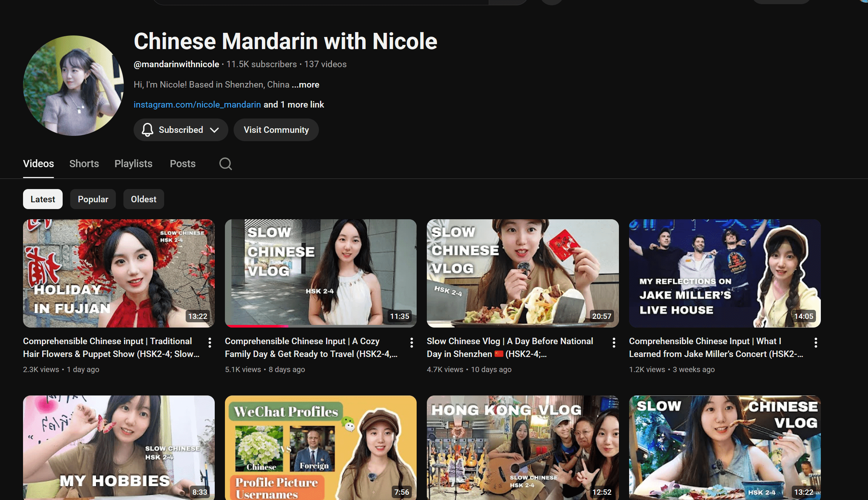Expand the Subscribed dropdown chevron
This screenshot has width=868, height=500.
click(214, 130)
